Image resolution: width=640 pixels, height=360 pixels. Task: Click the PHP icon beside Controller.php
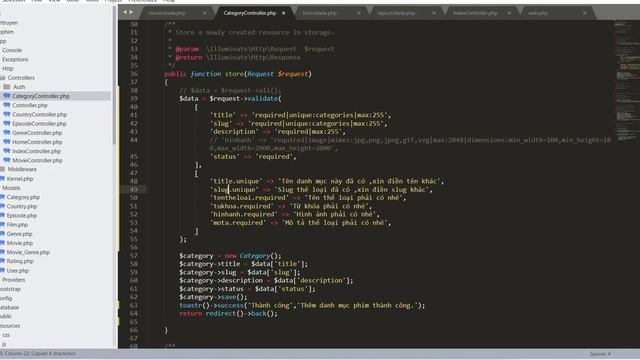pos(7,105)
